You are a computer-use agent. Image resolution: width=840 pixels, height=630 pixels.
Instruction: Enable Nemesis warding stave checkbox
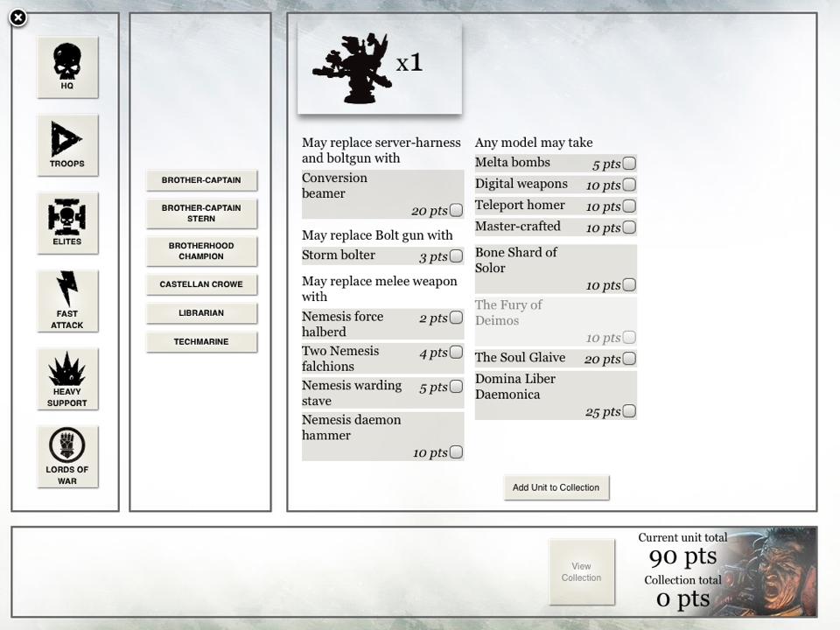coord(457,386)
